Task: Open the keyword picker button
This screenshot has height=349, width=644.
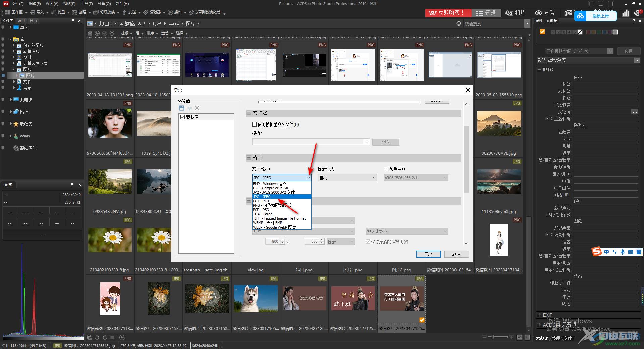Action: click(635, 112)
